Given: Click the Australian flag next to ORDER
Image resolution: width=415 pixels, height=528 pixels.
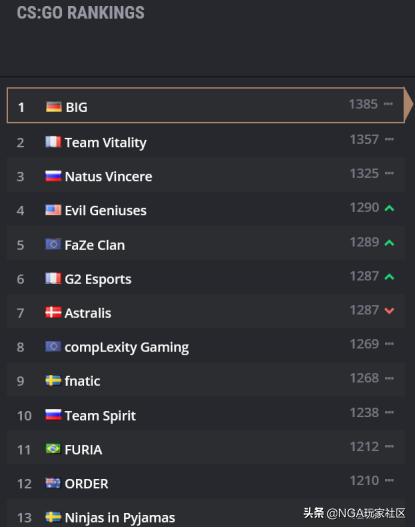Looking at the screenshot, I should [x=53, y=483].
